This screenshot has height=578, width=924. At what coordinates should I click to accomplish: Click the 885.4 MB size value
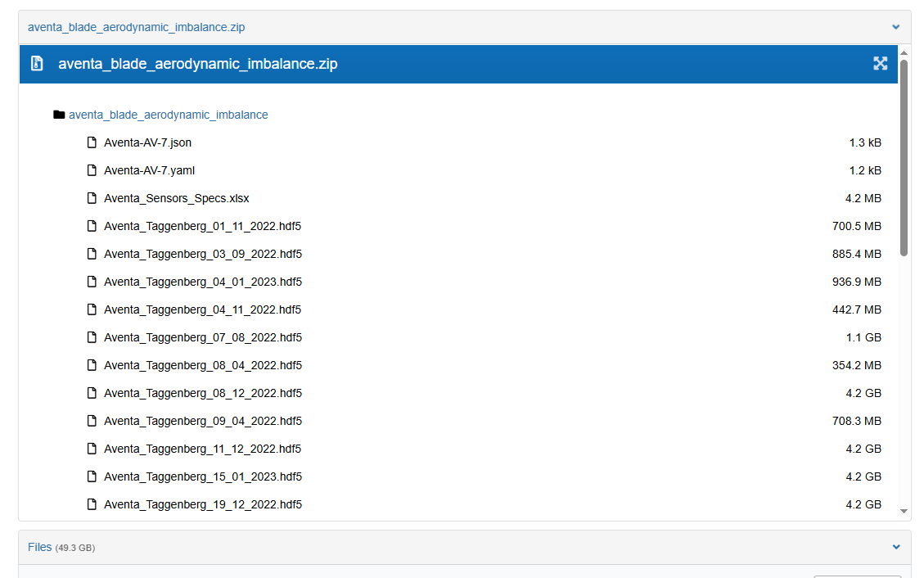857,254
